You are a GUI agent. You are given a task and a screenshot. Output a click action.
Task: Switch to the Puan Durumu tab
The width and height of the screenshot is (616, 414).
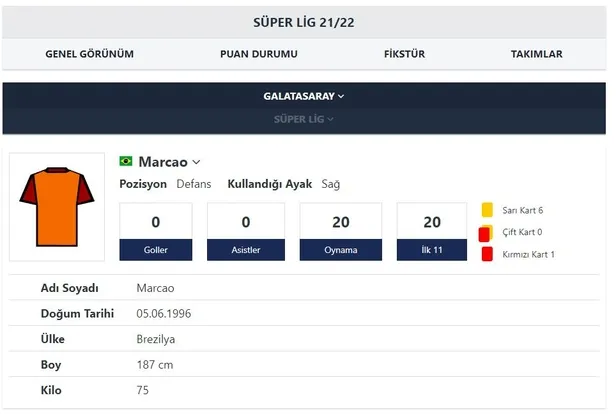click(x=259, y=54)
